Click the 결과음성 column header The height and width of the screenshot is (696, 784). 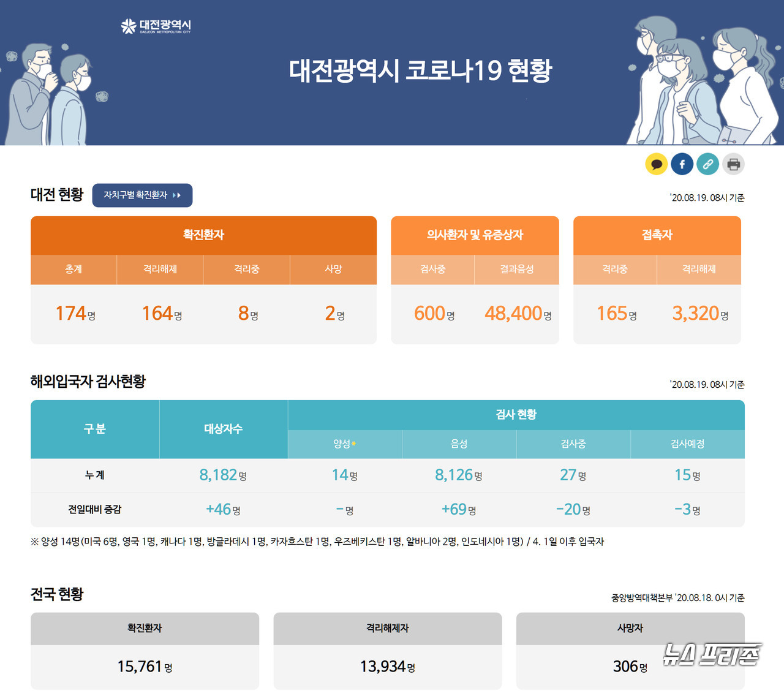(517, 270)
